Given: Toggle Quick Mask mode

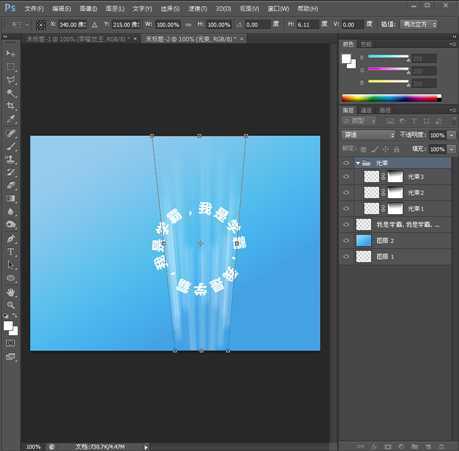Looking at the screenshot, I should click(10, 343).
